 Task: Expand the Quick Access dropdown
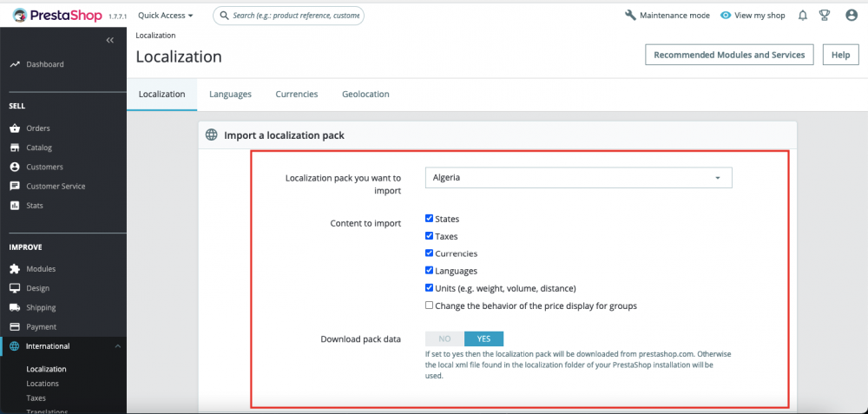point(165,16)
